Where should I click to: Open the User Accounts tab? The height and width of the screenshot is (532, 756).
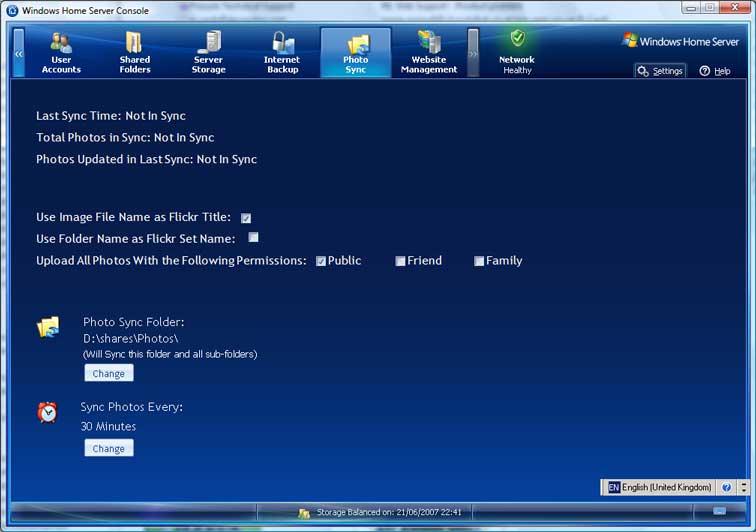tap(61, 53)
